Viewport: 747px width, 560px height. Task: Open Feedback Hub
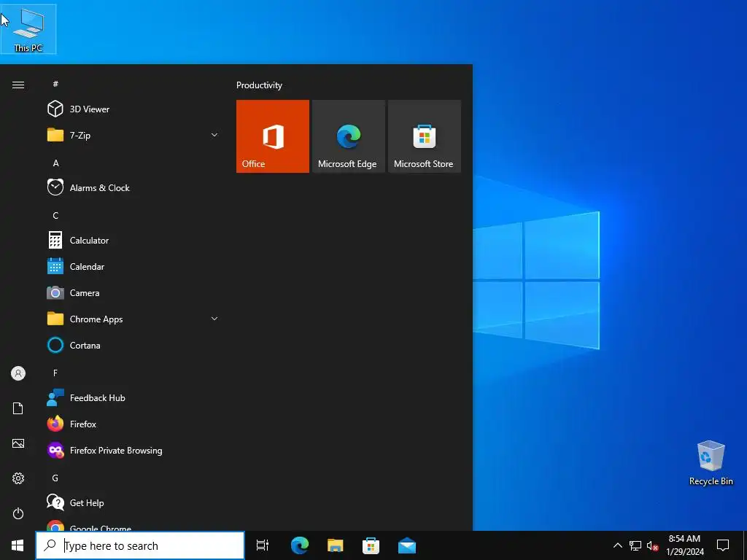[133, 397]
